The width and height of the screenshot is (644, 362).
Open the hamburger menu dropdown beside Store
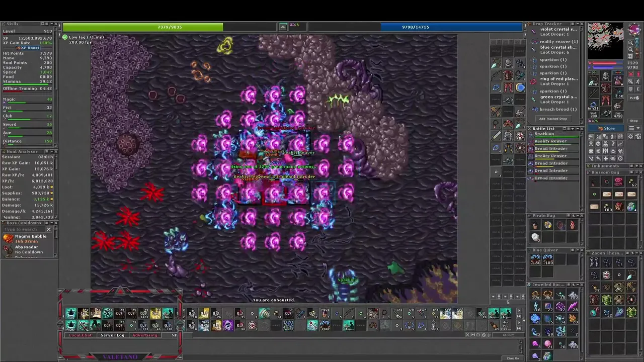634,128
